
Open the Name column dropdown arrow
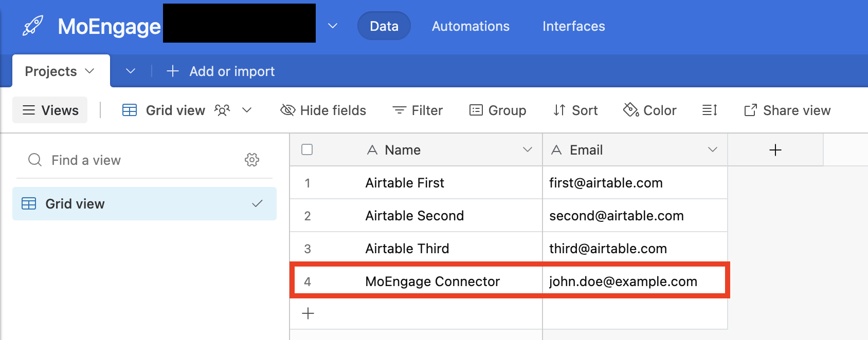click(528, 149)
